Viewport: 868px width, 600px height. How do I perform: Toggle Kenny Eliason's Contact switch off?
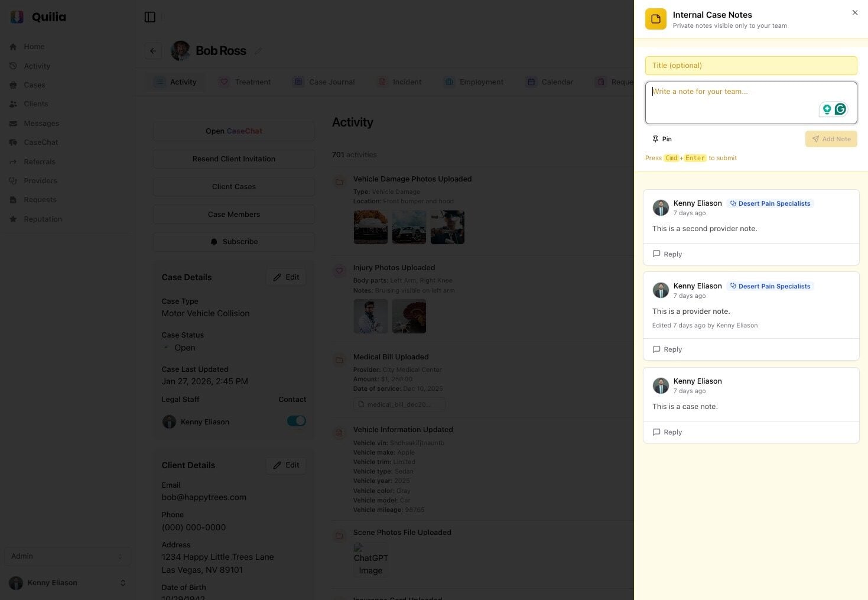coord(297,420)
